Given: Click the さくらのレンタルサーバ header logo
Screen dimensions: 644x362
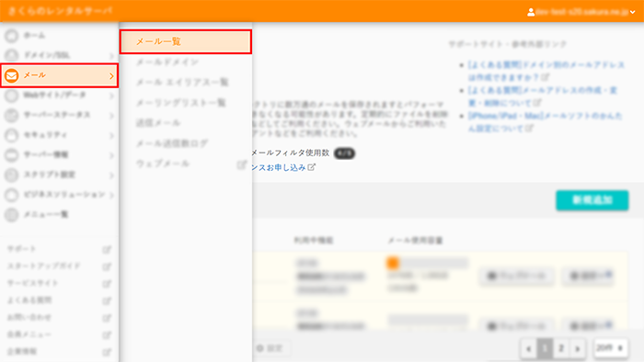Looking at the screenshot, I should pyautogui.click(x=60, y=11).
